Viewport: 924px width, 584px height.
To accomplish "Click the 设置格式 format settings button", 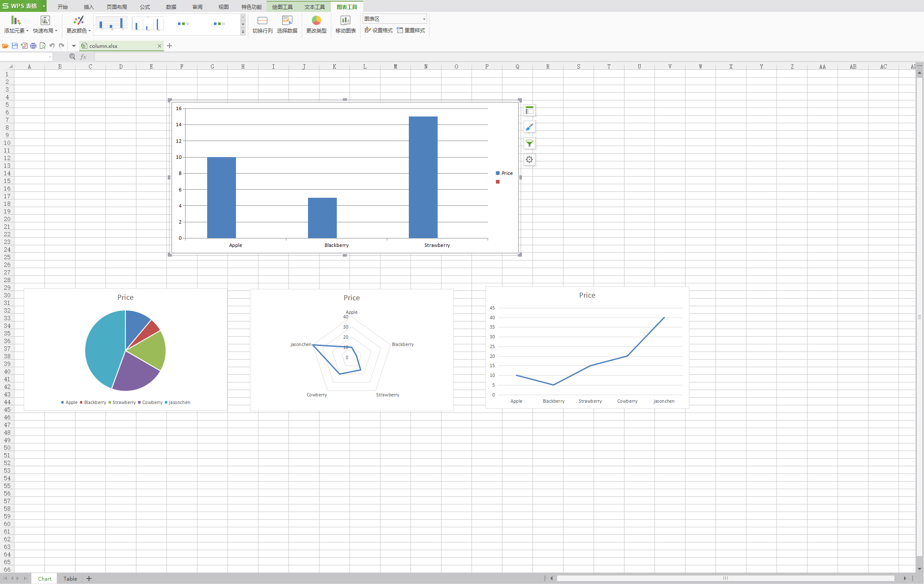I will (379, 30).
